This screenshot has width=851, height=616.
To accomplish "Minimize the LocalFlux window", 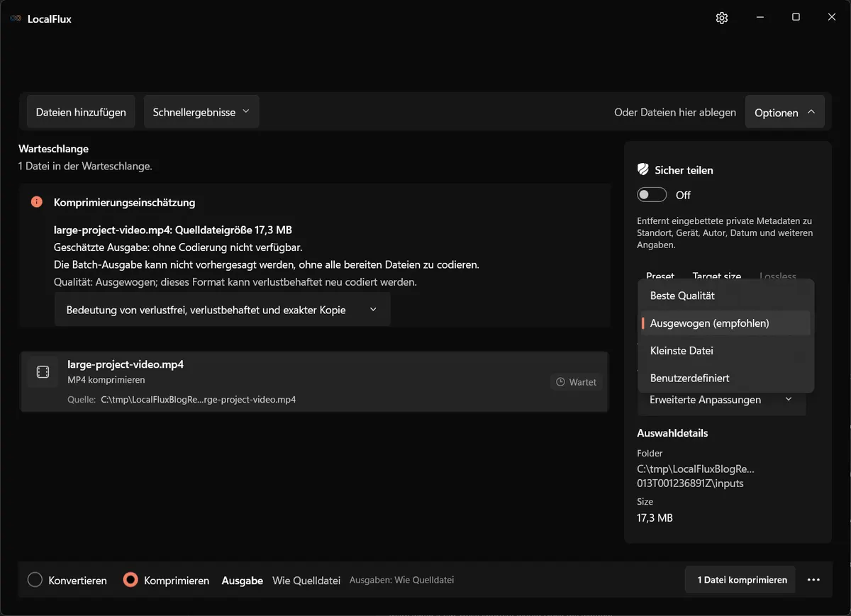I will pos(760,17).
